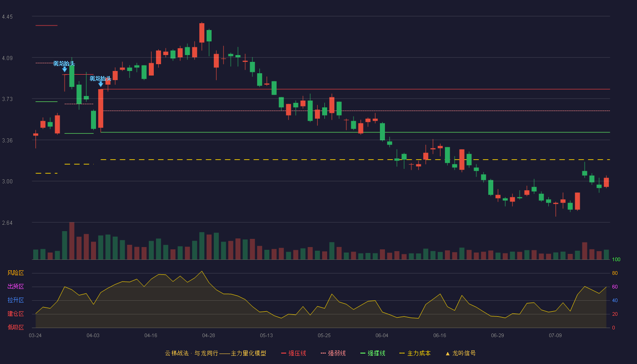Click the highest red candle near 4.45
Image resolution: width=637 pixels, height=364 pixels.
point(202,33)
